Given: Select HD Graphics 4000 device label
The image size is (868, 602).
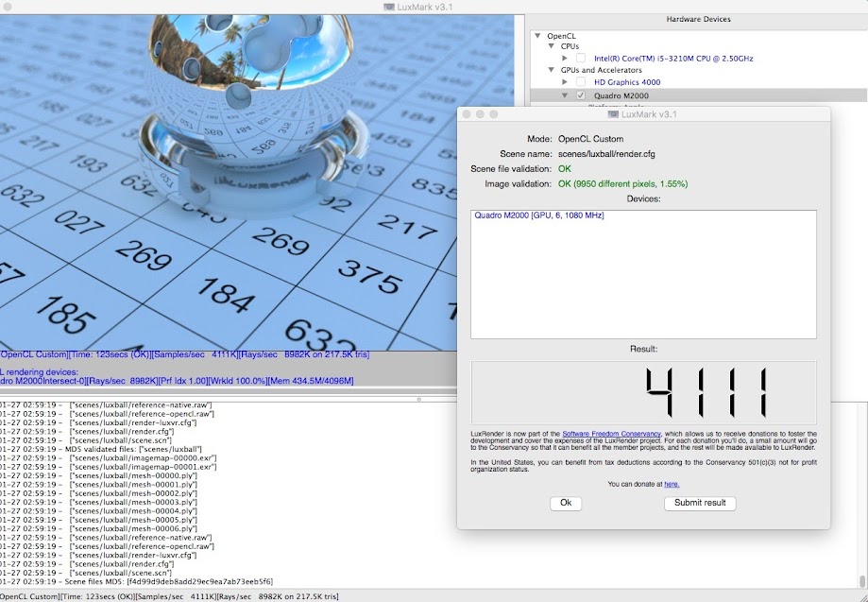Looking at the screenshot, I should point(627,82).
